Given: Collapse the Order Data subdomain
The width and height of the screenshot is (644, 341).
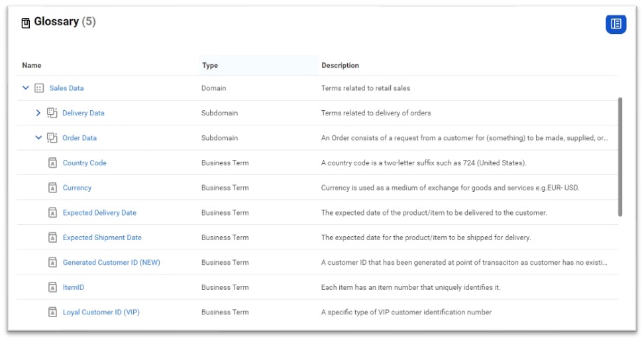Looking at the screenshot, I should click(x=38, y=138).
